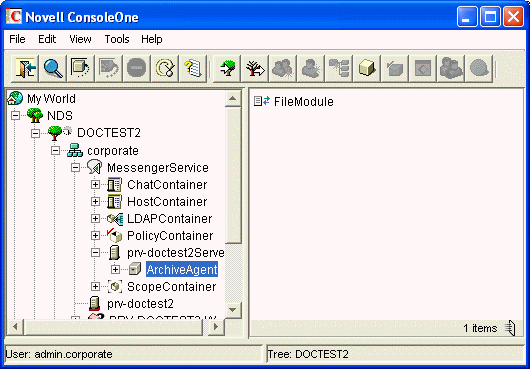Screen dimensions: 530x369
Task: Click the circular refresh arrow toolbar icon
Action: pyautogui.click(x=165, y=69)
